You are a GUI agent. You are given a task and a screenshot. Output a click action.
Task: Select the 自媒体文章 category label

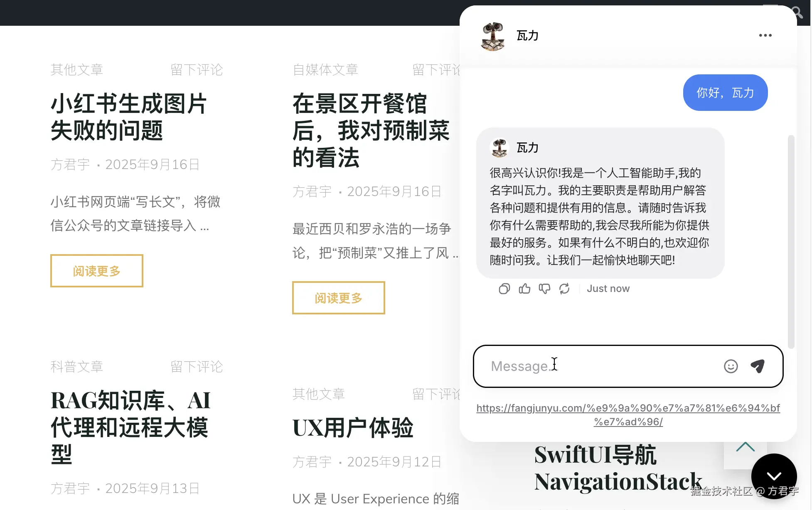tap(325, 69)
